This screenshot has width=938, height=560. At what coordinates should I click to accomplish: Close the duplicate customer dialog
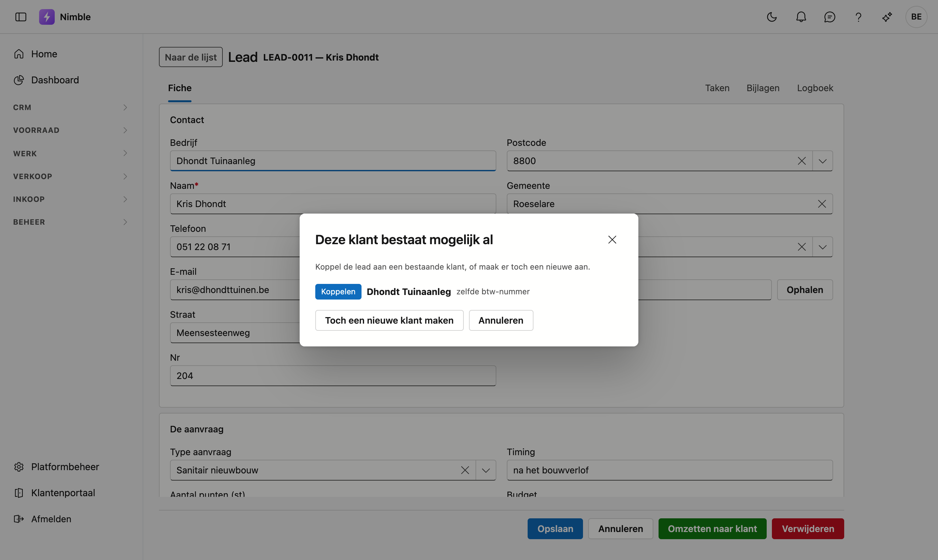[x=612, y=240]
